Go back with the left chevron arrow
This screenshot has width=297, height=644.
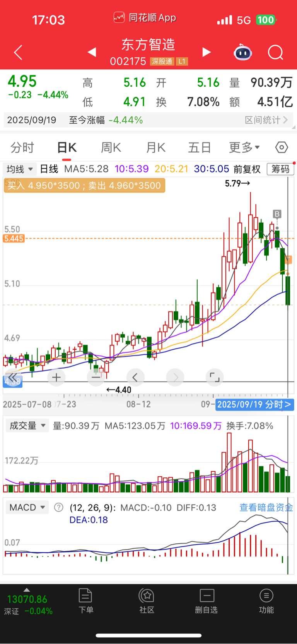coord(18,52)
